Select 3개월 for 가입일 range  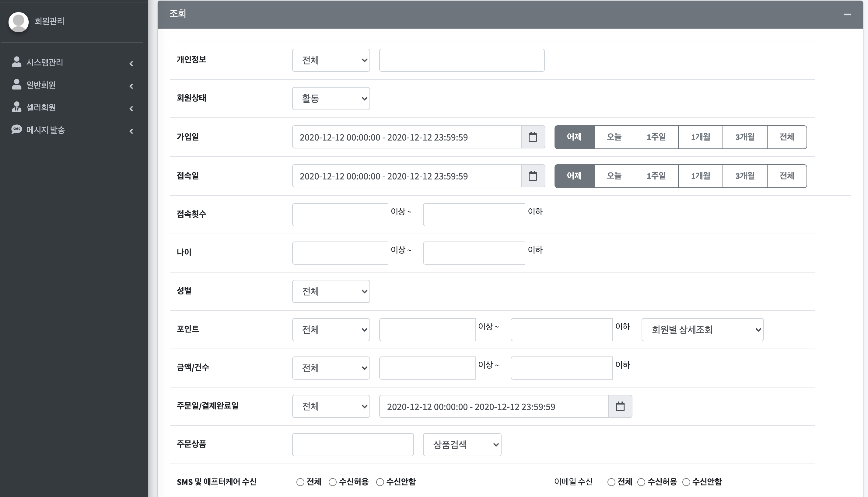(745, 137)
